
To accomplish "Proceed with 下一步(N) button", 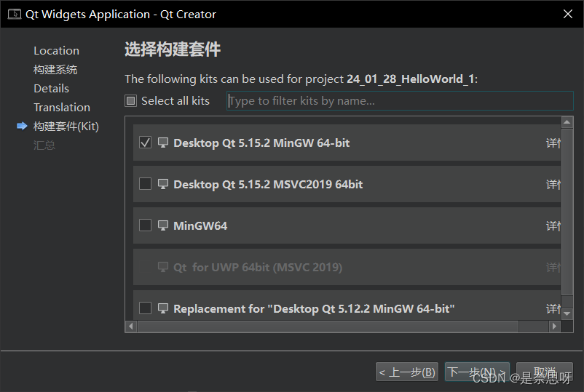I will pyautogui.click(x=477, y=372).
